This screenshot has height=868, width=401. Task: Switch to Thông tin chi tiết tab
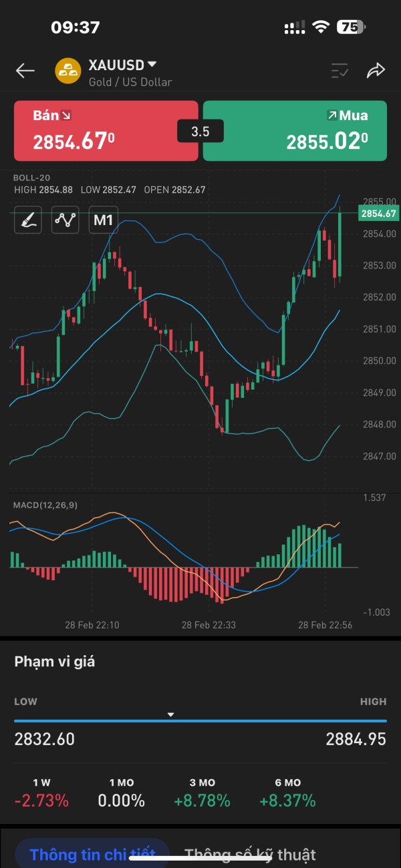pos(93,855)
